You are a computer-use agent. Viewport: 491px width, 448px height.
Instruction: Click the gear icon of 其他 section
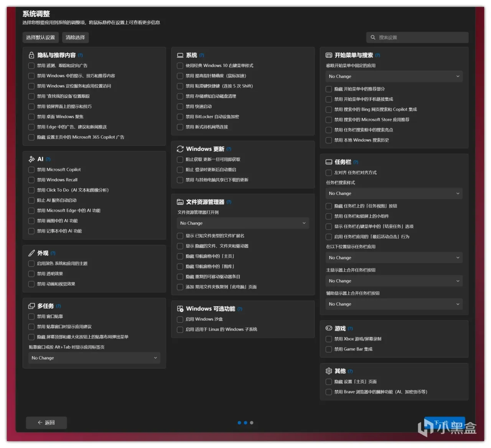pyautogui.click(x=329, y=371)
